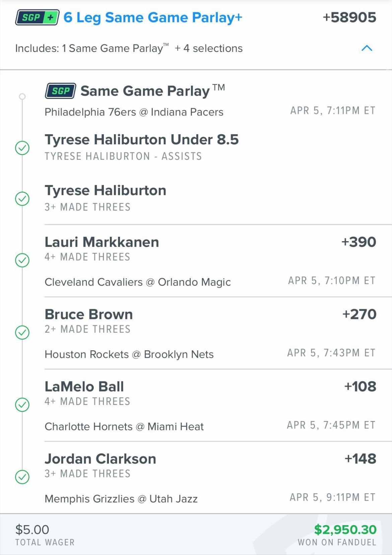This screenshot has height=555, width=392.
Task: Select the Jordan Clarkson +148 odds
Action: click(x=361, y=459)
